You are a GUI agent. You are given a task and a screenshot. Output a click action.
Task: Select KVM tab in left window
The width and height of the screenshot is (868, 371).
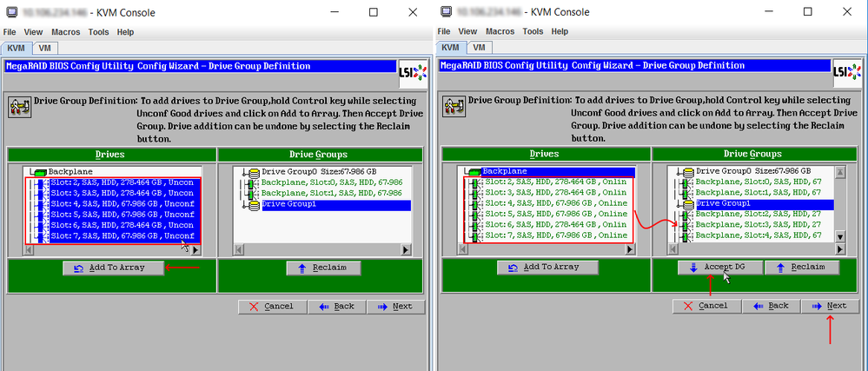click(x=17, y=48)
